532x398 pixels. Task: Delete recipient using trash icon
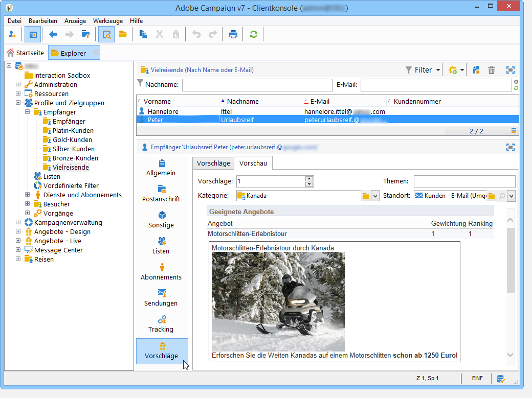pyautogui.click(x=491, y=70)
